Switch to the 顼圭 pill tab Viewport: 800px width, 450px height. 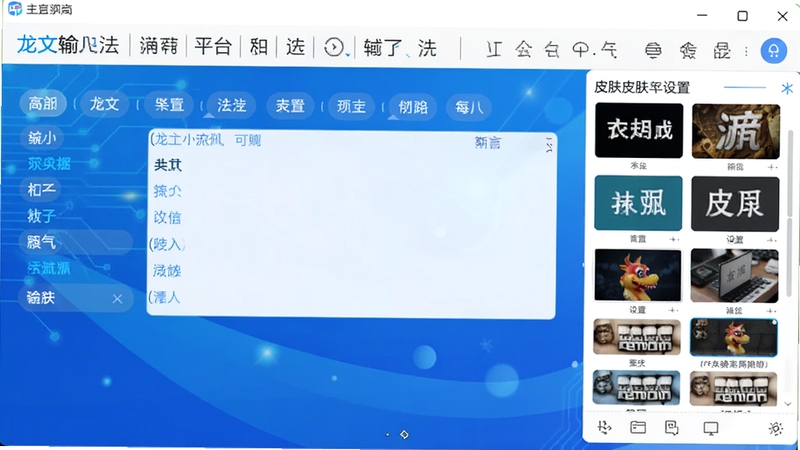[x=351, y=107]
